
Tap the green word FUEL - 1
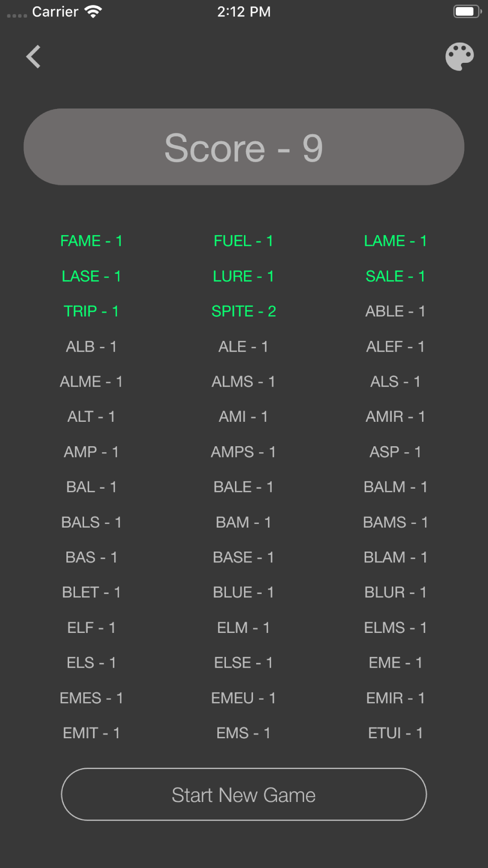pos(244,241)
